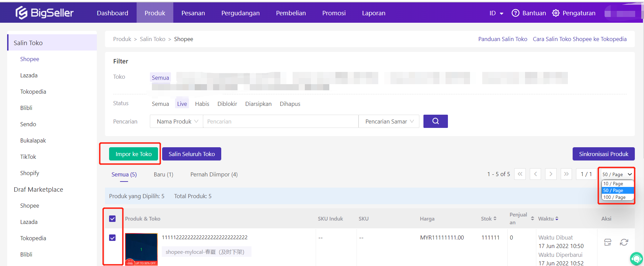The image size is (644, 266).
Task: Go to previous page arrow
Action: [x=535, y=174]
